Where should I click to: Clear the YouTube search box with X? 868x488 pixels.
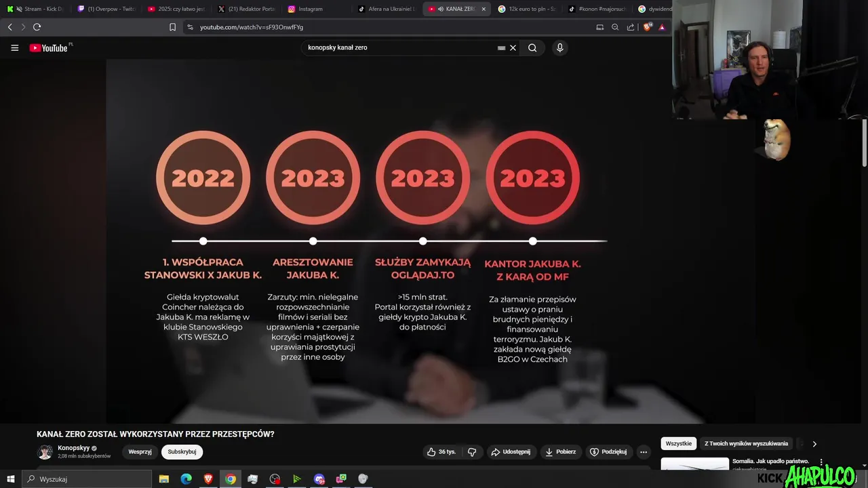(513, 48)
